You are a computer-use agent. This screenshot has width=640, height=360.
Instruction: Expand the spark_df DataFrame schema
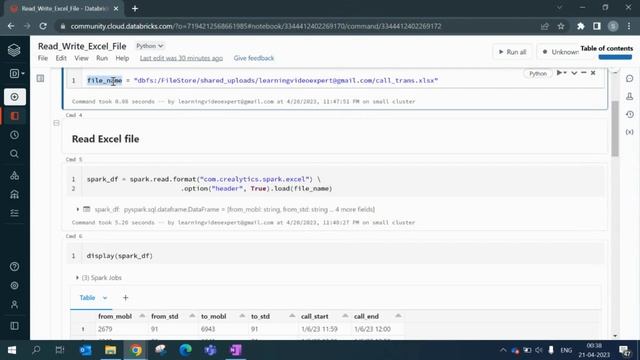click(78, 209)
